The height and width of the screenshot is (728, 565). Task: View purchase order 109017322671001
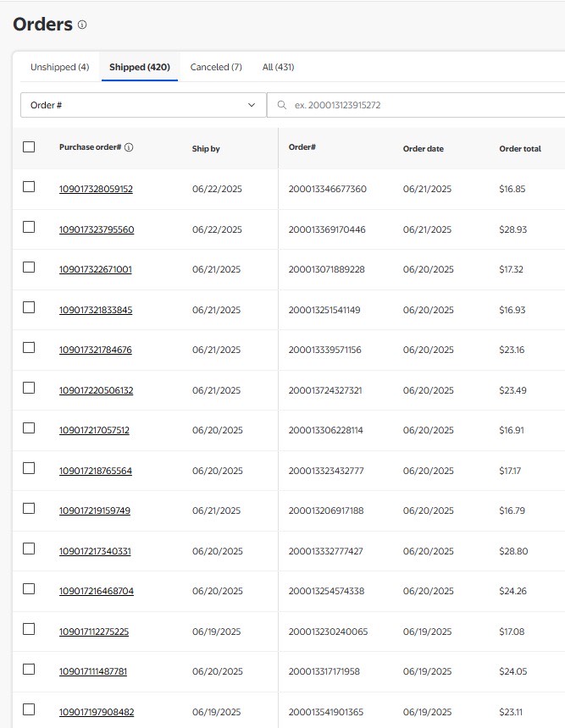[95, 269]
